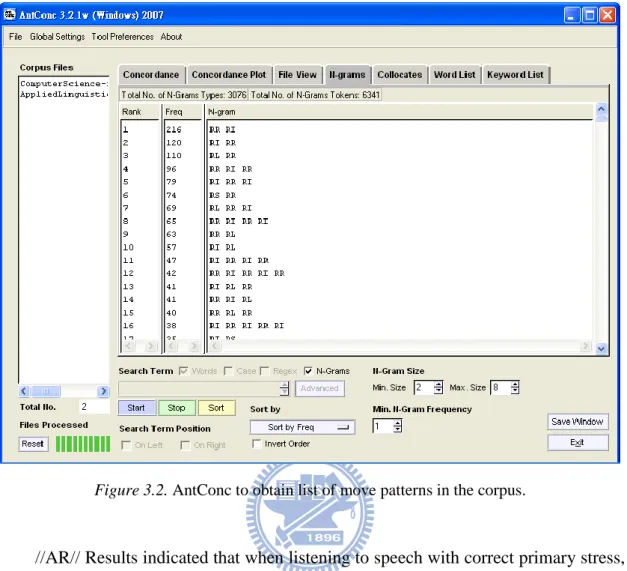Click the Stop button
The height and width of the screenshot is (571, 627).
coord(176,408)
